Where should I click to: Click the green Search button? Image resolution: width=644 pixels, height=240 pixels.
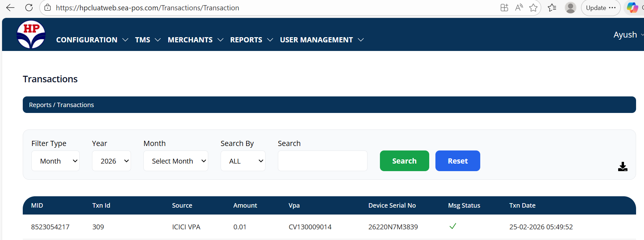pos(404,161)
